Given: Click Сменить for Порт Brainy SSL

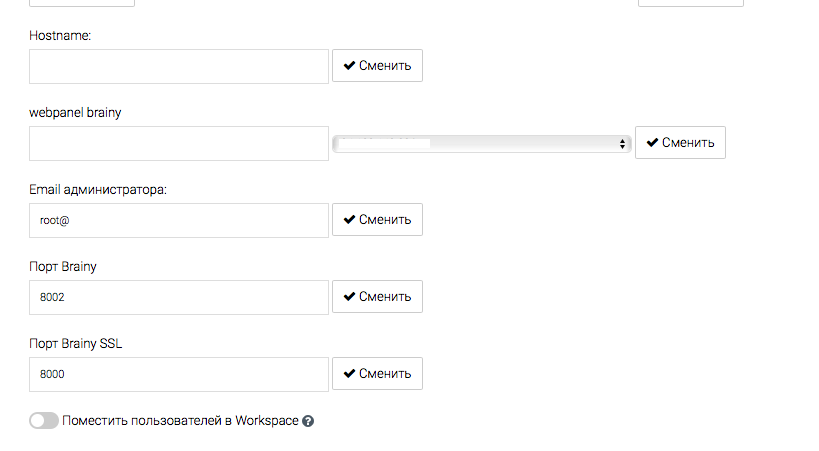Looking at the screenshot, I should [377, 374].
